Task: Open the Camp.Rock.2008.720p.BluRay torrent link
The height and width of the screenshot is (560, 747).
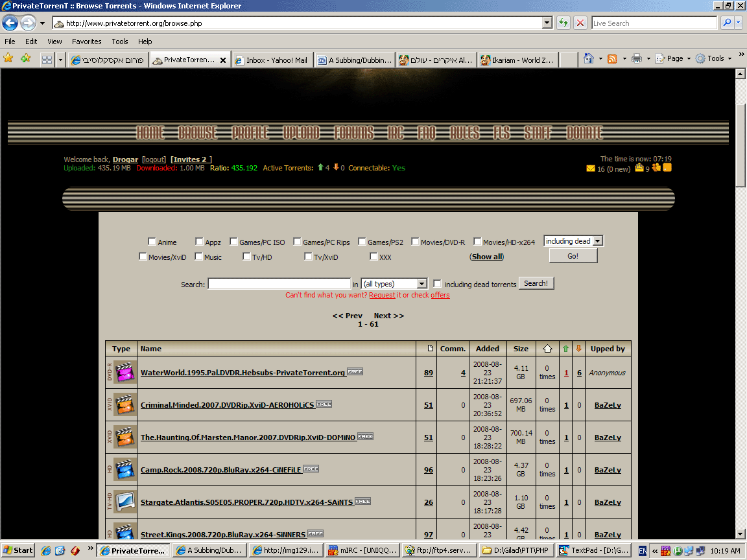Action: (220, 470)
